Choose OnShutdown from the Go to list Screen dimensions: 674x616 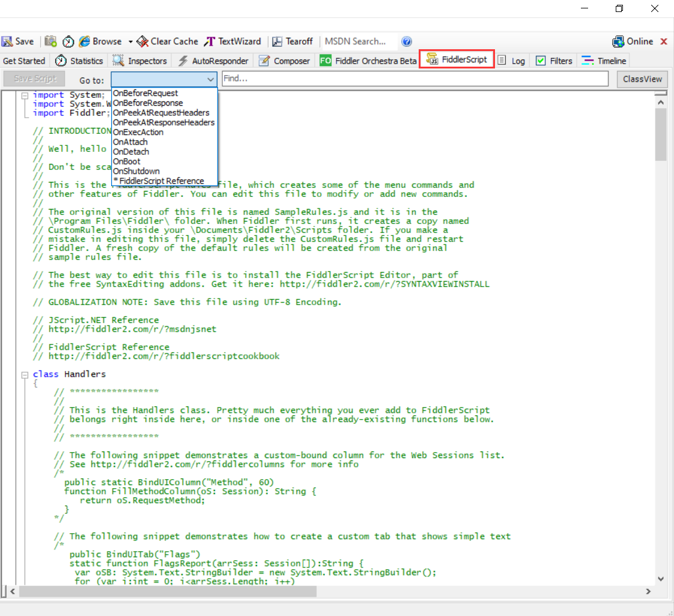click(x=164, y=171)
